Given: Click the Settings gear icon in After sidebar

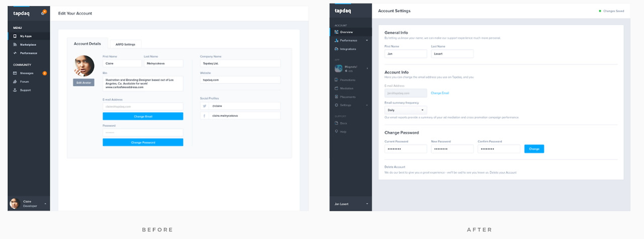Looking at the screenshot, I should [x=337, y=105].
